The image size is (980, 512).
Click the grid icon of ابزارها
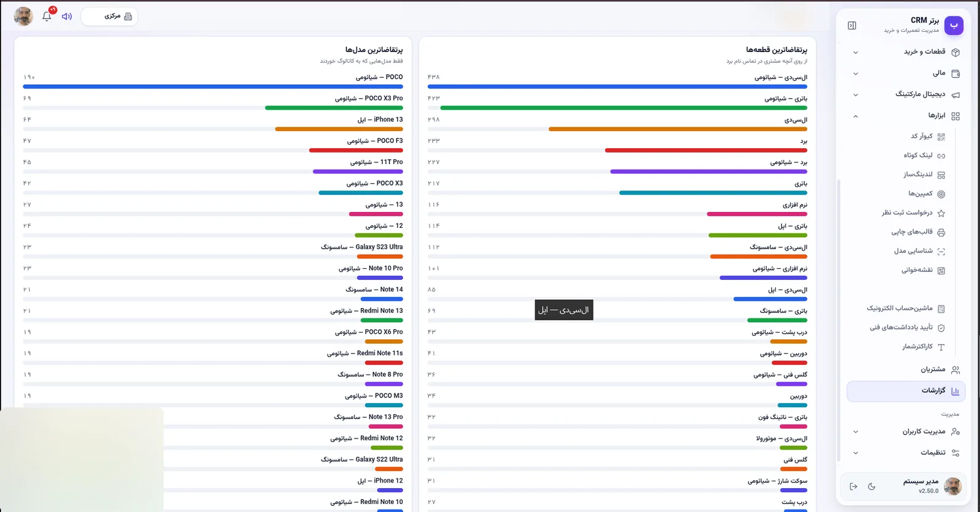coord(956,116)
